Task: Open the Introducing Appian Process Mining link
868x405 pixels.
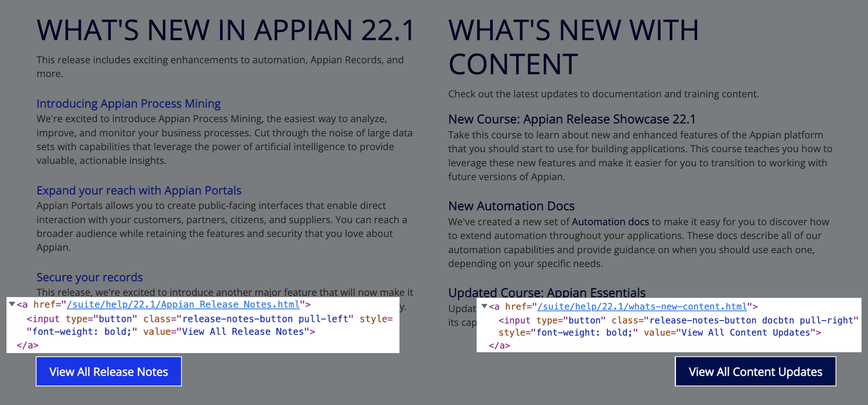Action: [x=128, y=104]
